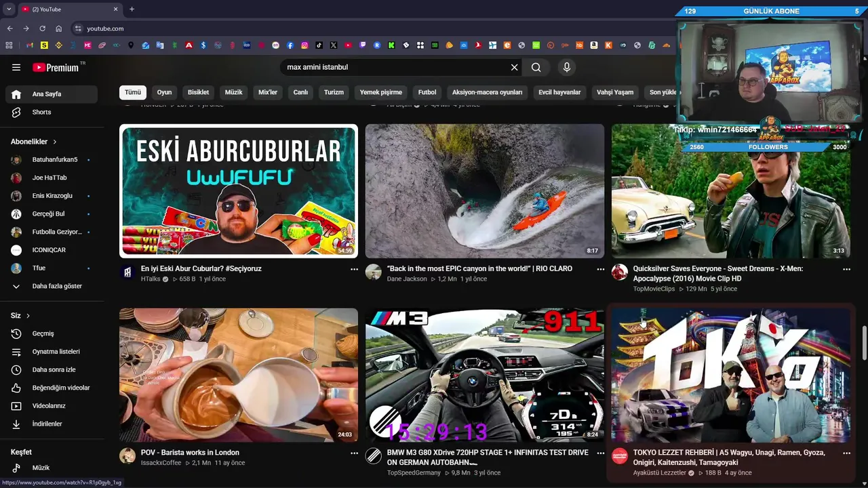Screen dimensions: 868x488
Task: Select the Vahşi Yaşam filter chip
Action: click(x=615, y=92)
